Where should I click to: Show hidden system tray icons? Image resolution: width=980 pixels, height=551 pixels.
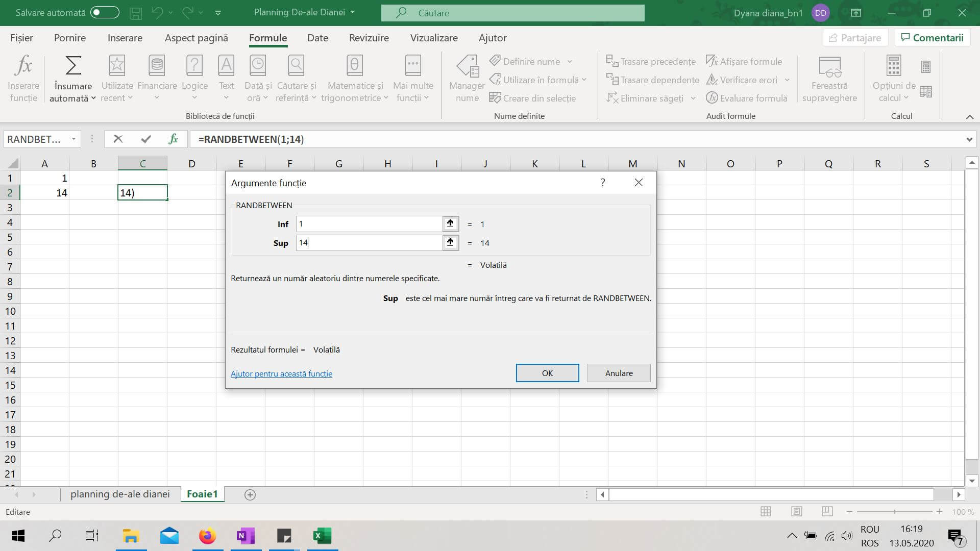(792, 536)
